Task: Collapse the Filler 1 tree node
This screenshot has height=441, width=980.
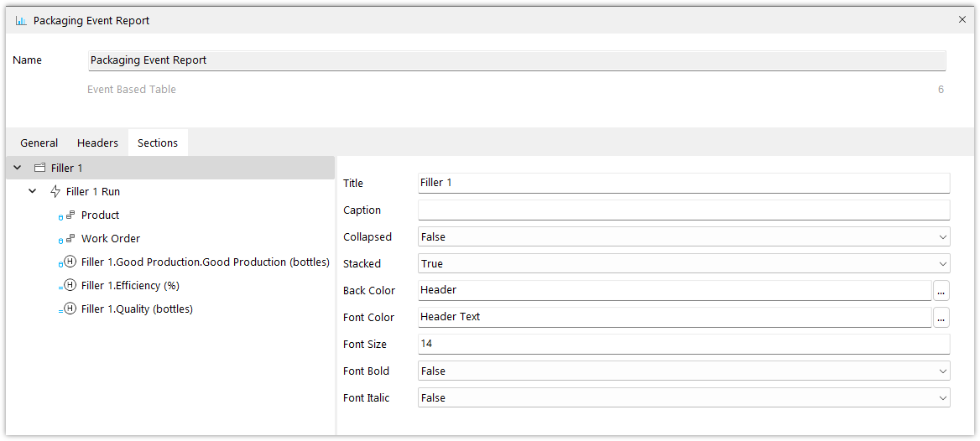Action: pyautogui.click(x=18, y=168)
